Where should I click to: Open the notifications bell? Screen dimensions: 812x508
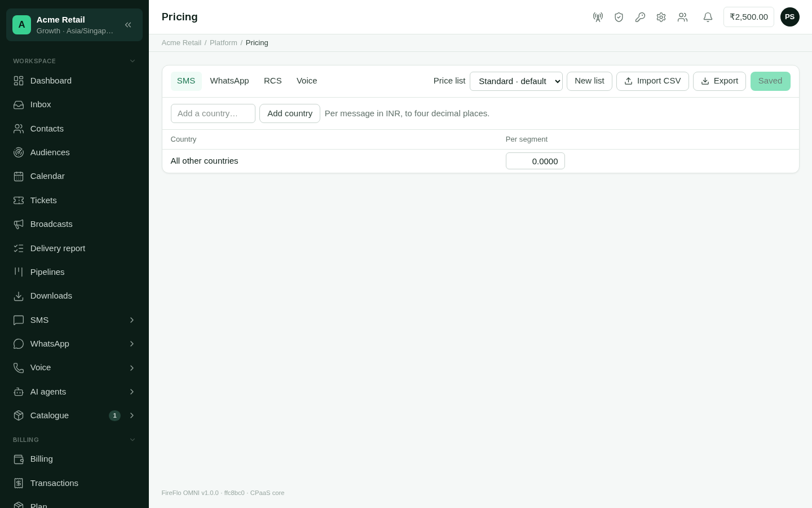708,17
